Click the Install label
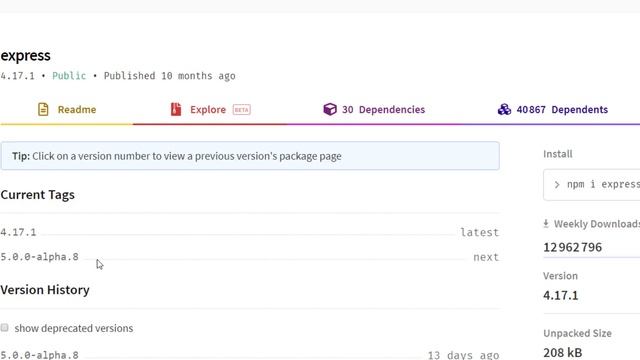Image resolution: width=640 pixels, height=360 pixels. [558, 154]
